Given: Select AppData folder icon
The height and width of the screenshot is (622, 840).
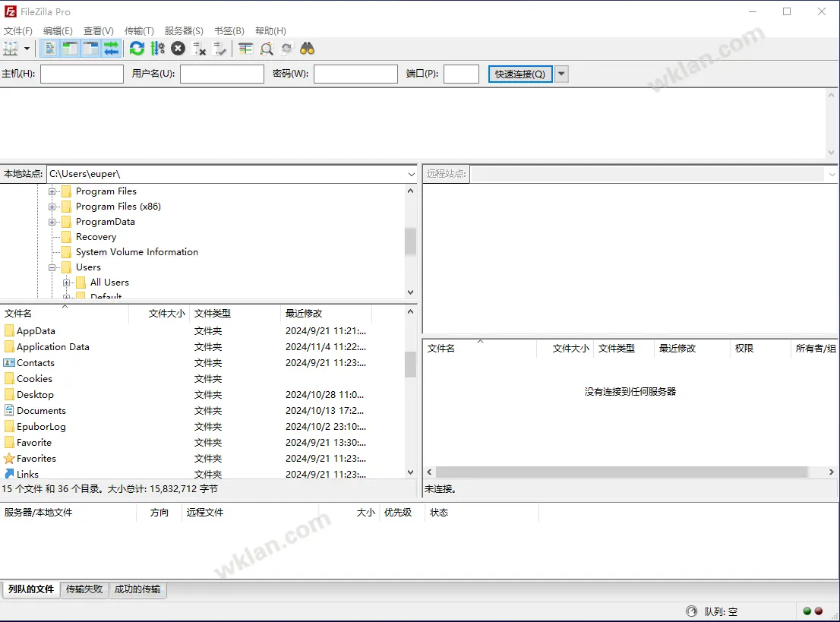Looking at the screenshot, I should click(x=9, y=330).
